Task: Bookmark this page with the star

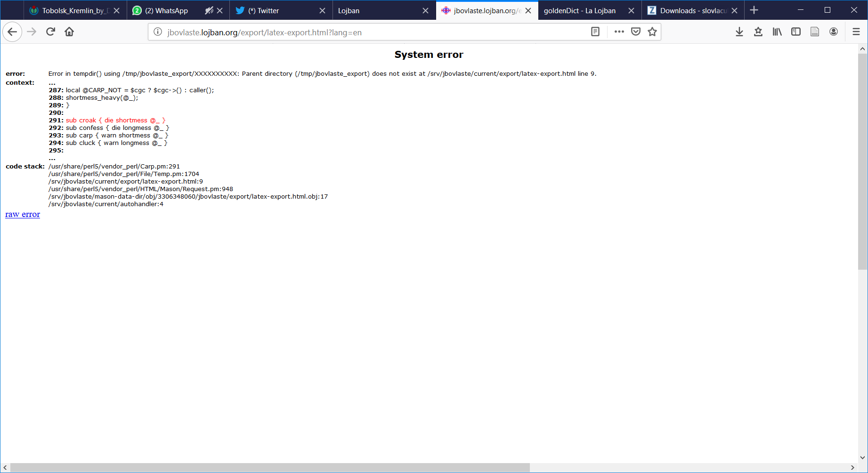Action: [x=652, y=32]
